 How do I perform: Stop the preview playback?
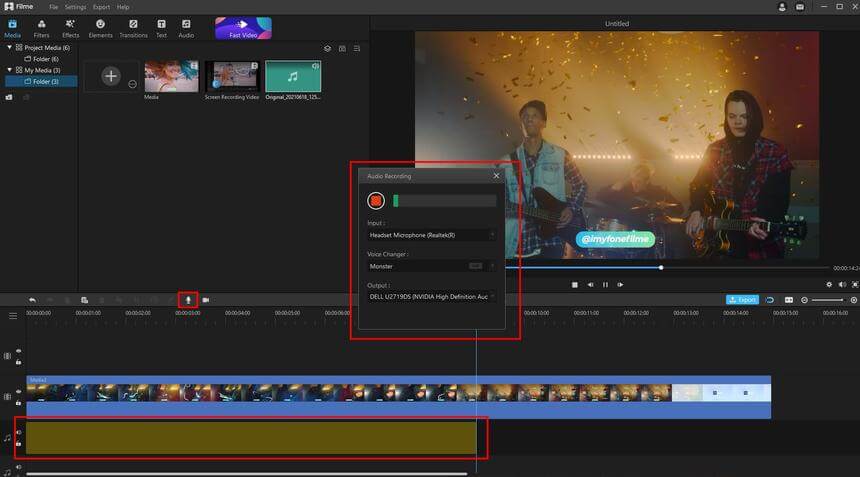tap(575, 285)
